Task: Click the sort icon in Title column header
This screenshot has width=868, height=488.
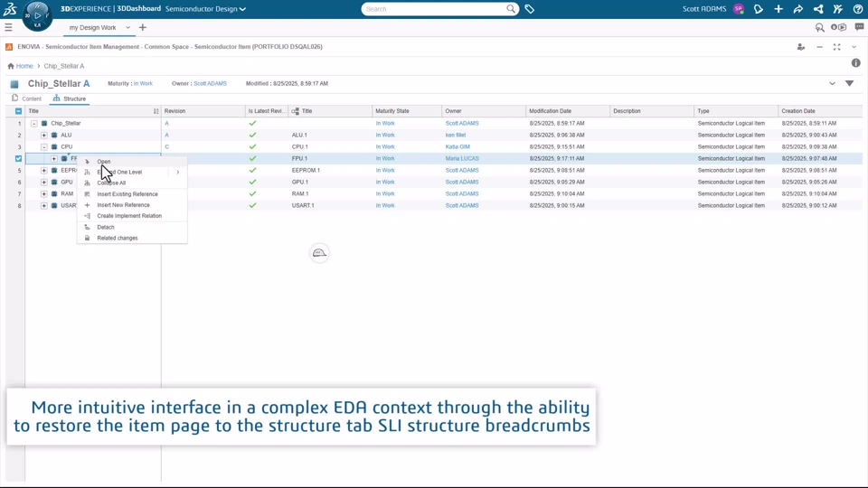Action: [156, 111]
